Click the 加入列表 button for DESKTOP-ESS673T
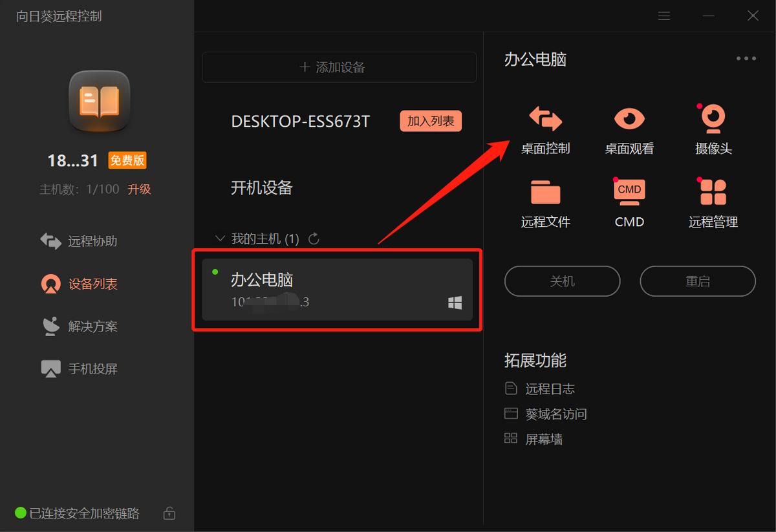 (x=430, y=121)
